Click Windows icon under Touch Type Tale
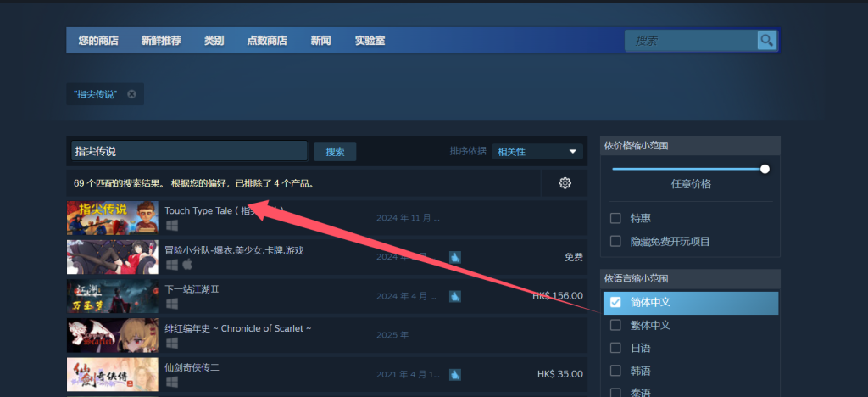 pos(171,226)
